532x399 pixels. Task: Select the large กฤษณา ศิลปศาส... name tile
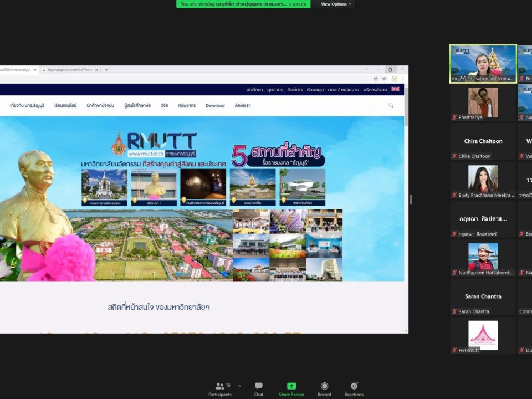[x=483, y=219]
